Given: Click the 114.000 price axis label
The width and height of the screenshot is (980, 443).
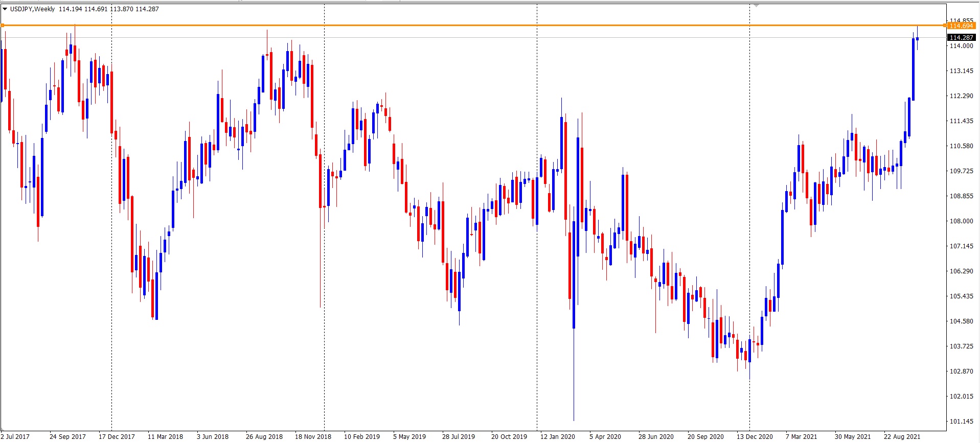Looking at the screenshot, I should coord(961,45).
